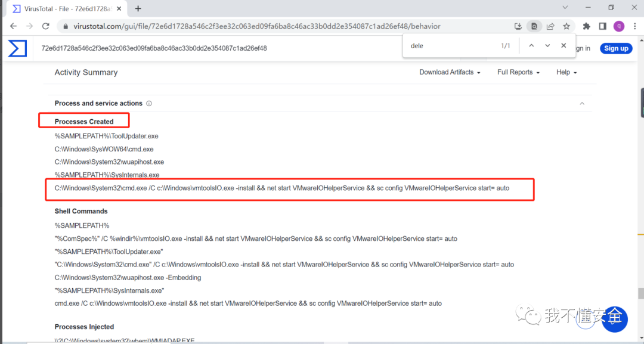This screenshot has height=344, width=644.
Task: Open the purple profile avatar
Action: pyautogui.click(x=619, y=26)
